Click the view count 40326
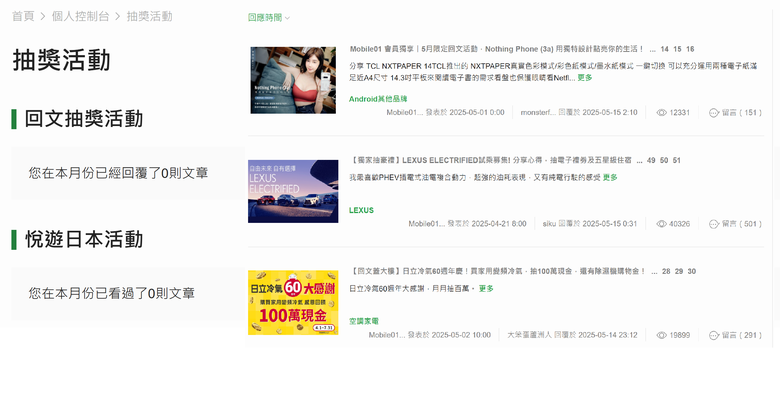Image resolution: width=780 pixels, height=404 pixels. tap(680, 224)
